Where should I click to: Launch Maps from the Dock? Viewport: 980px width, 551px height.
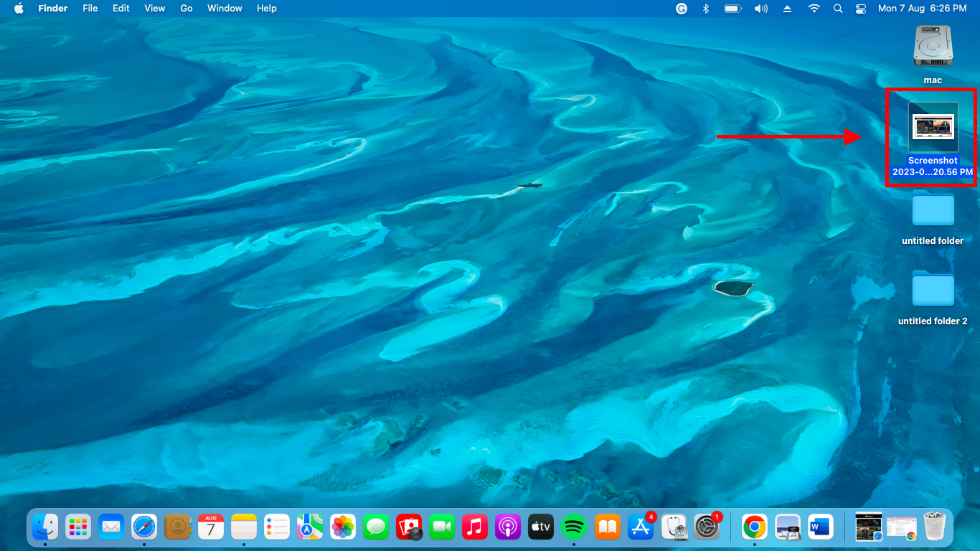(x=310, y=527)
